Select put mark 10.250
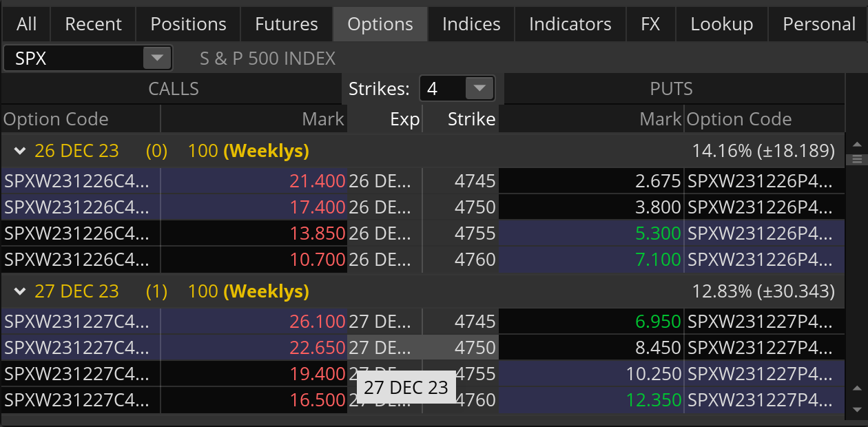The image size is (868, 427). click(x=653, y=374)
